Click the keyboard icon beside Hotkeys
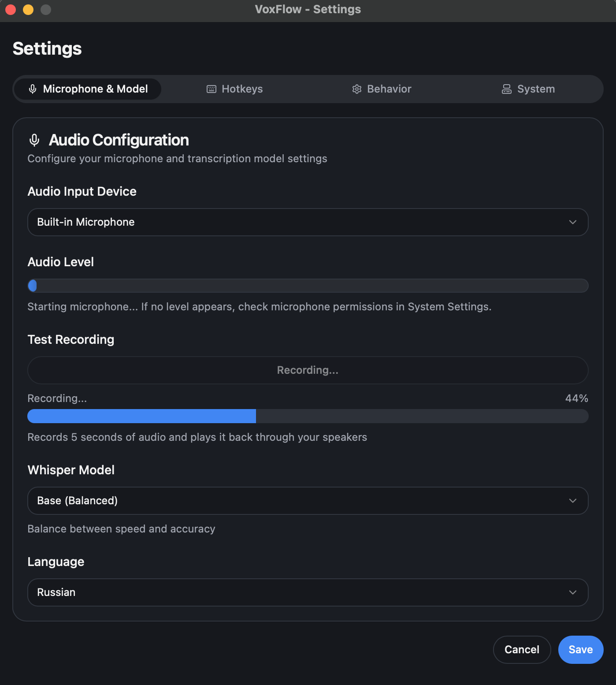Image resolution: width=616 pixels, height=685 pixels. (x=211, y=89)
